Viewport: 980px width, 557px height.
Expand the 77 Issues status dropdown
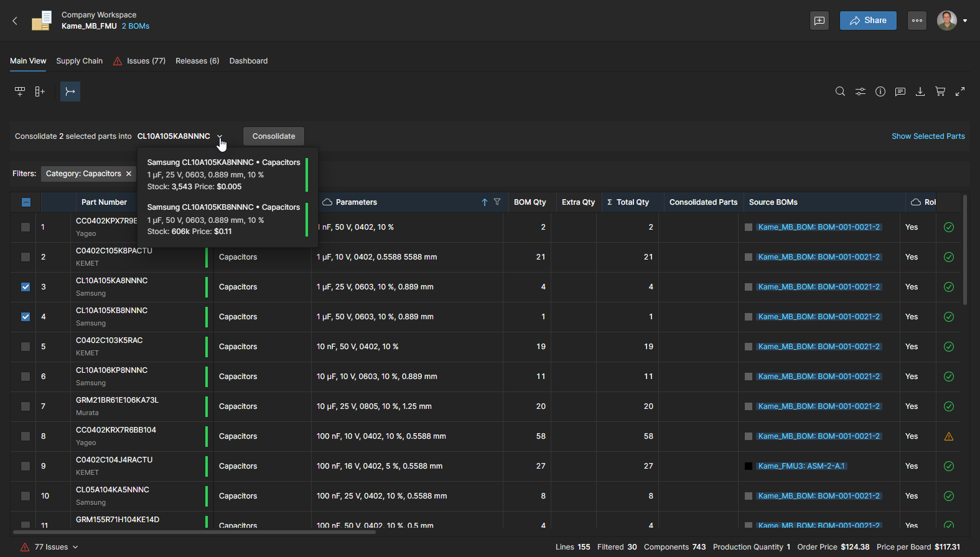click(x=75, y=547)
